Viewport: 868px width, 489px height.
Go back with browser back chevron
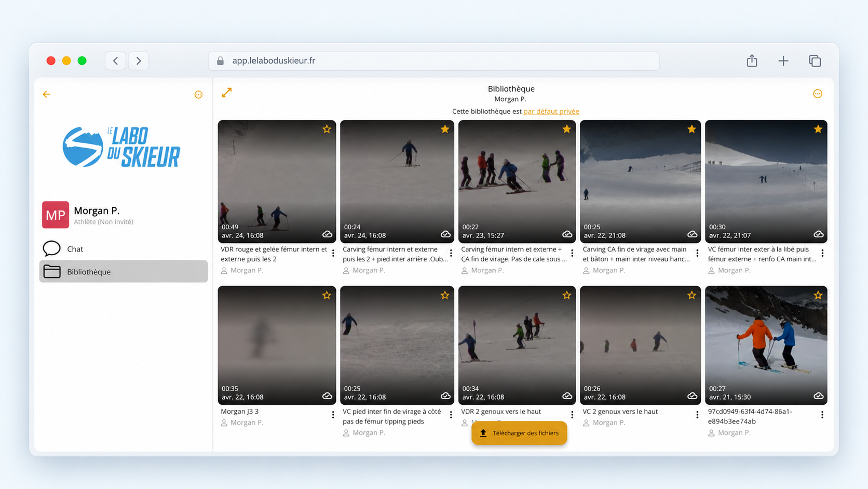click(116, 61)
